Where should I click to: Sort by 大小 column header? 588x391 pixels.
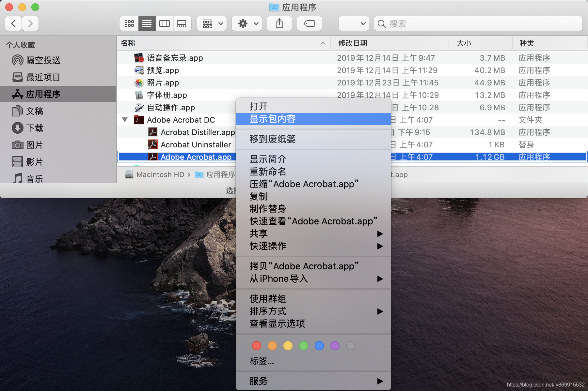tap(481, 43)
